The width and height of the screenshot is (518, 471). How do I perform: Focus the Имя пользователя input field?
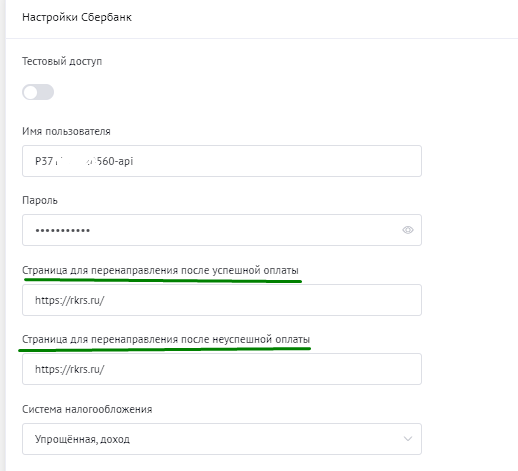pyautogui.click(x=222, y=161)
